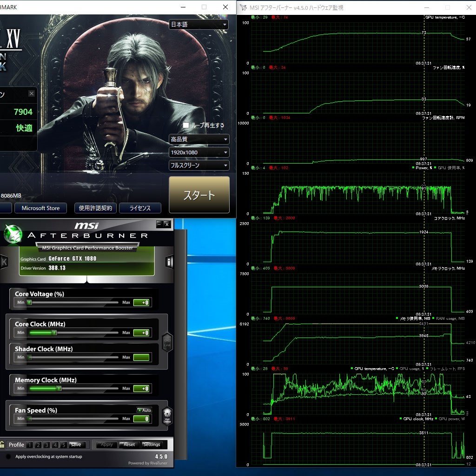Open Kombustor with the K side button
The image size is (476, 476).
point(4,262)
